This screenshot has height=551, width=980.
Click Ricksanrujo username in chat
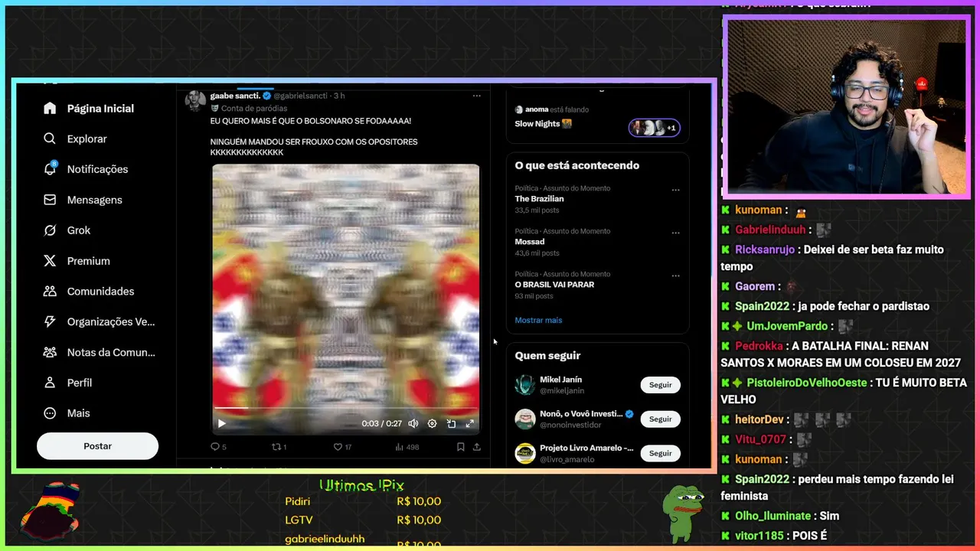[x=765, y=249]
